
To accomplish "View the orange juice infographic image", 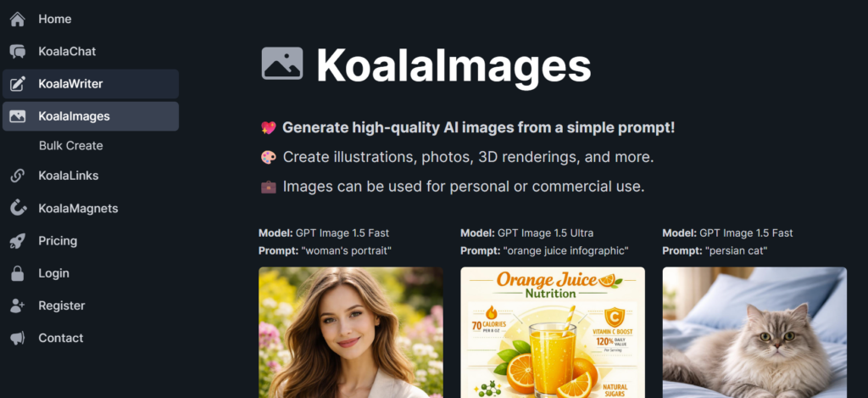I will [553, 333].
